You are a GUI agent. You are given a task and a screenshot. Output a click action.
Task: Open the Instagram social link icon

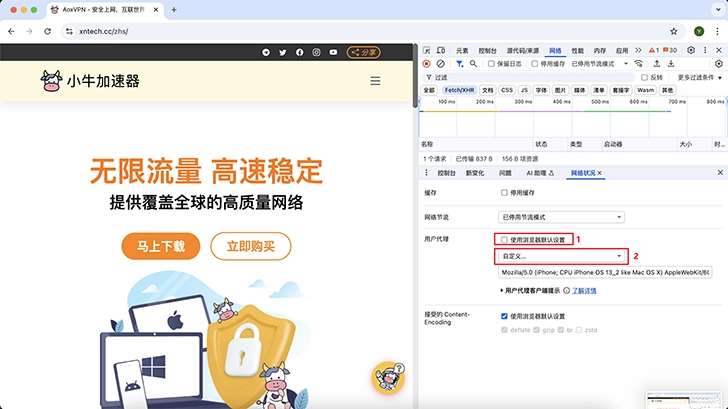(316, 52)
